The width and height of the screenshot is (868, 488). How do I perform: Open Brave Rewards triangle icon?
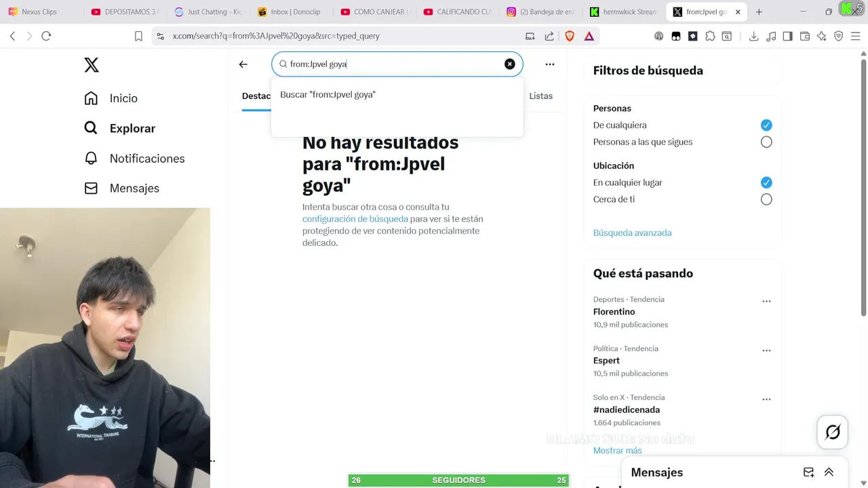click(x=589, y=36)
